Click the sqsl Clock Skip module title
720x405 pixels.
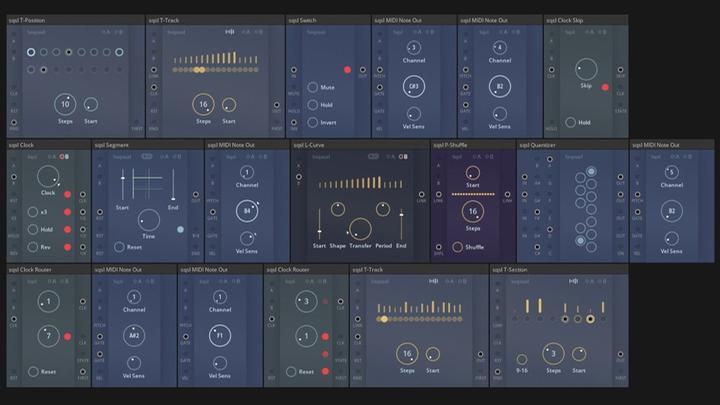pyautogui.click(x=565, y=20)
